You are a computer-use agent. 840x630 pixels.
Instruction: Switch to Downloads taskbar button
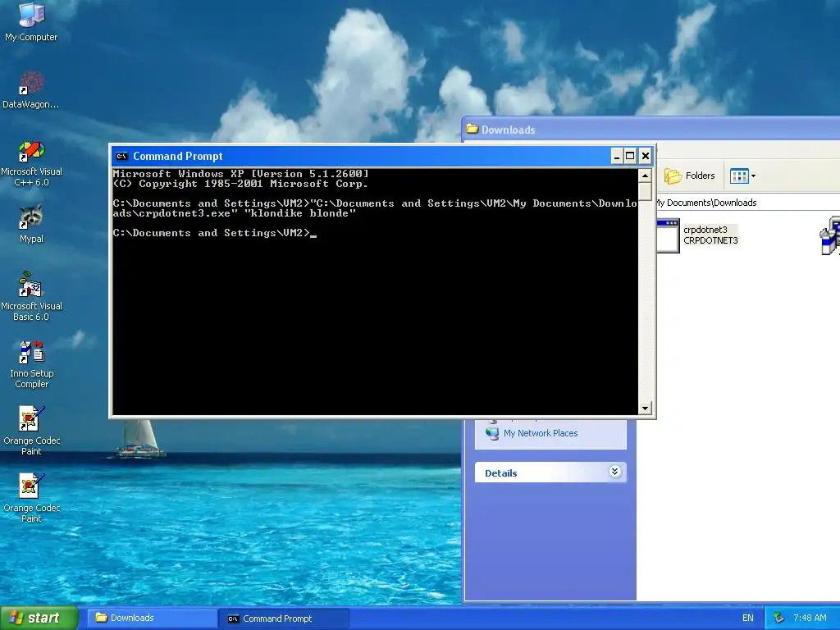[x=152, y=618]
